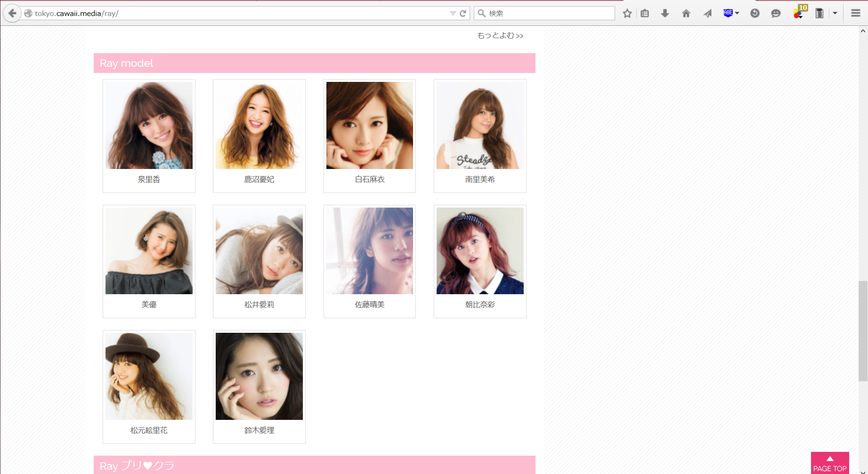Click the name 泉里香

coord(149,179)
